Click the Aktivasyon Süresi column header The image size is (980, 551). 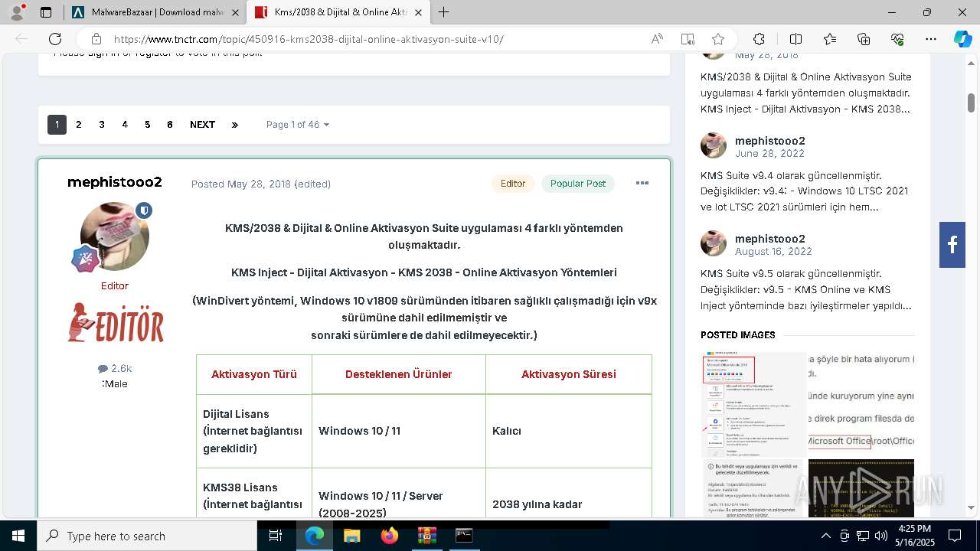pyautogui.click(x=569, y=374)
